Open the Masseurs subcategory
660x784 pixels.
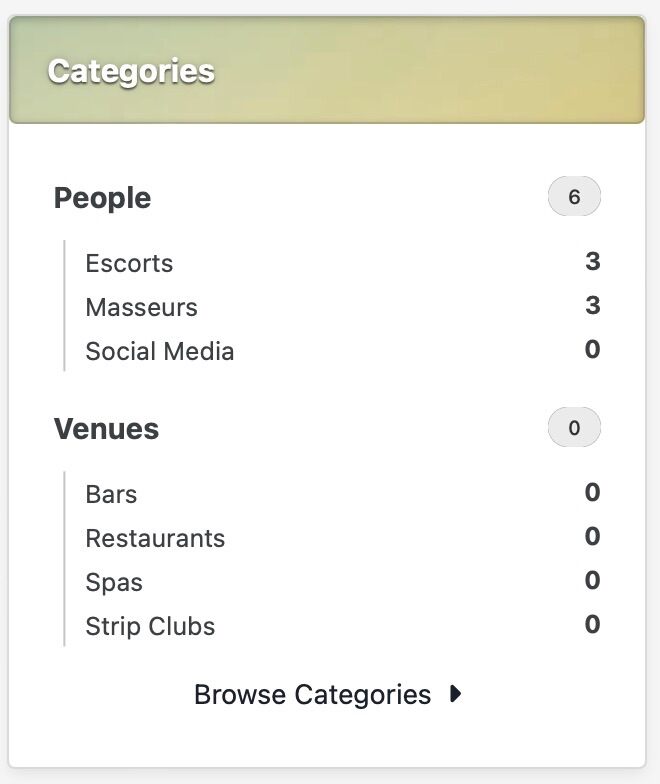(x=141, y=308)
